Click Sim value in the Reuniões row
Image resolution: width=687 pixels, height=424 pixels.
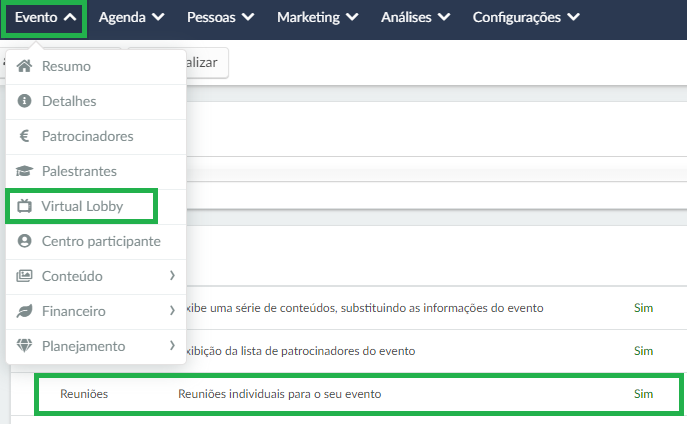click(x=643, y=394)
